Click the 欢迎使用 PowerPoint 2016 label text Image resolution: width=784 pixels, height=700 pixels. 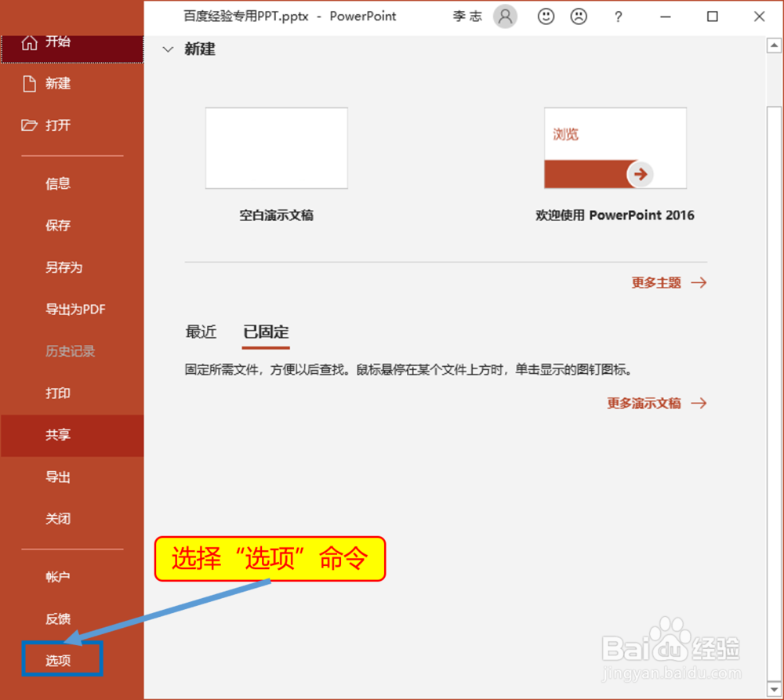click(x=615, y=216)
